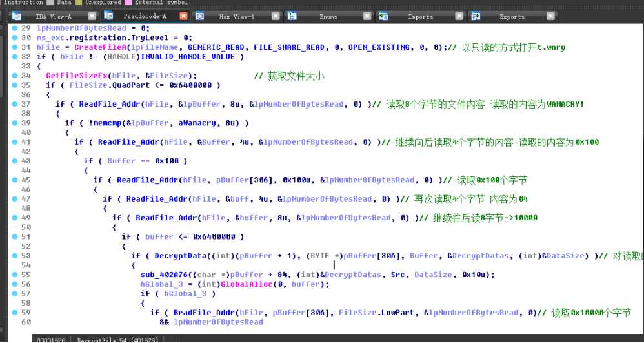
Task: Click ReadFile_Addr on line 59
Action: point(204,313)
